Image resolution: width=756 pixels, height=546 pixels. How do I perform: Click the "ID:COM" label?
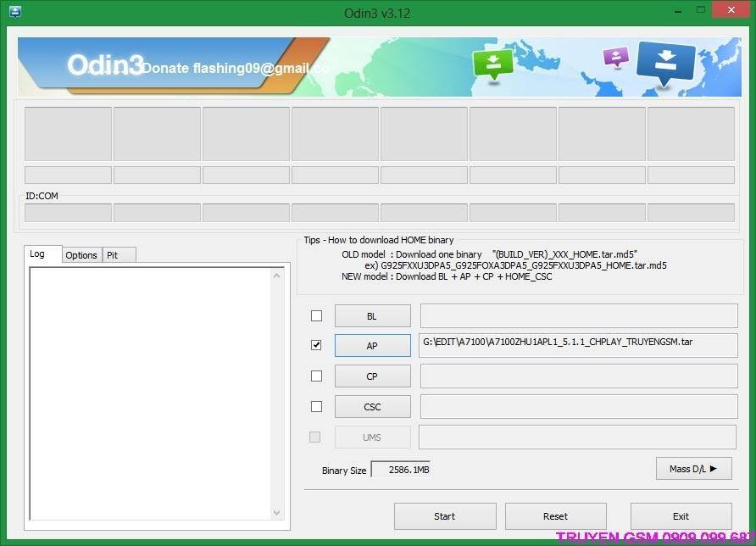click(x=42, y=196)
